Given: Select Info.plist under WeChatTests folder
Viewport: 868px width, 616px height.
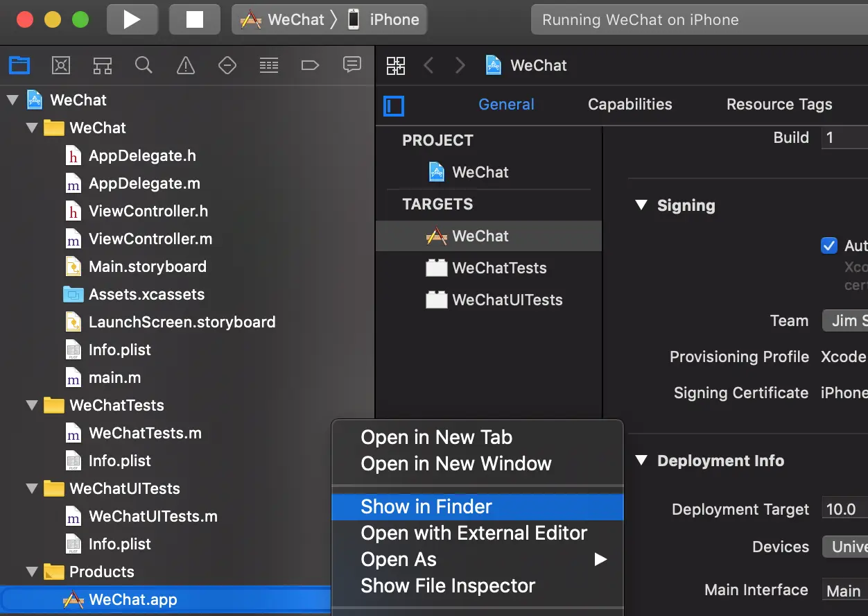Looking at the screenshot, I should pos(120,461).
